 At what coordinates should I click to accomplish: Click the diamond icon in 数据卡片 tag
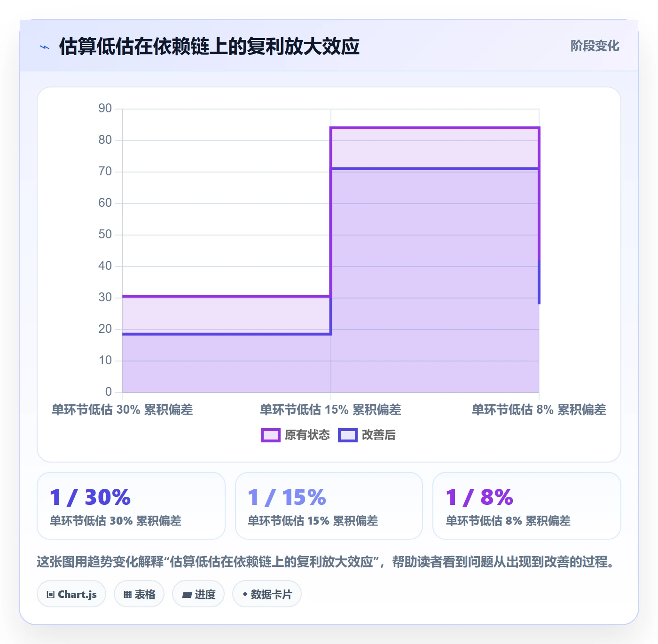245,594
